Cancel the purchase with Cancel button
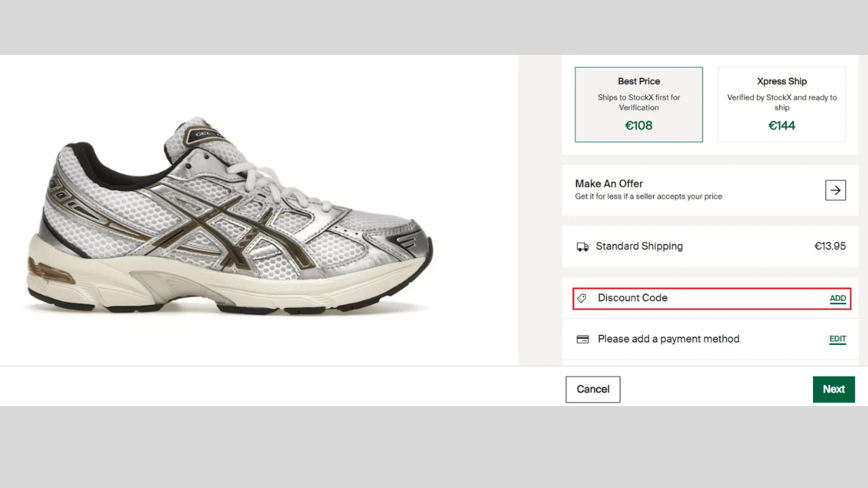 (593, 389)
